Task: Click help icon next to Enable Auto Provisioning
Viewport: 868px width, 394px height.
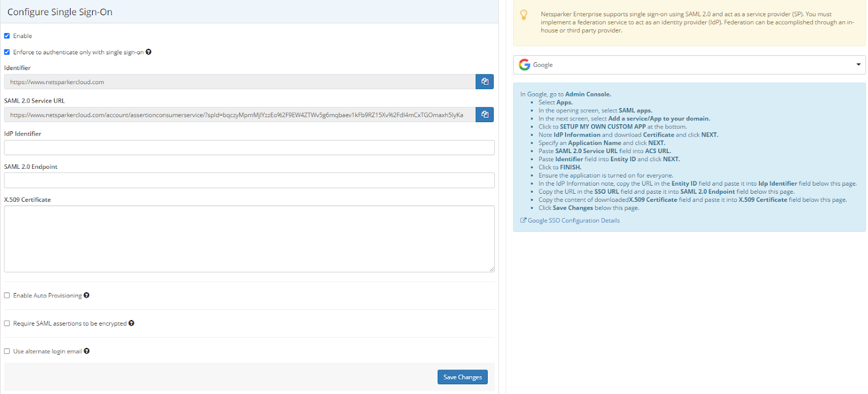Action: 87,295
